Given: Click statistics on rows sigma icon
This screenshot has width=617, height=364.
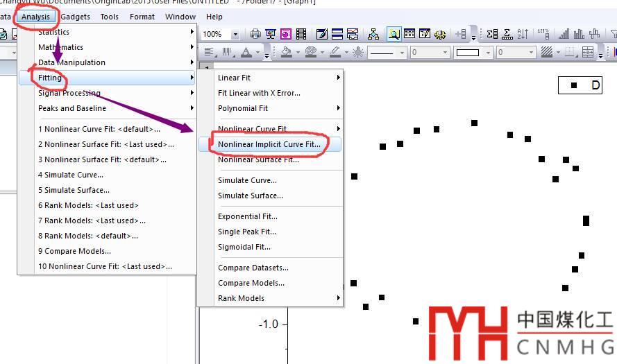Looking at the screenshot, I should pyautogui.click(x=507, y=34).
